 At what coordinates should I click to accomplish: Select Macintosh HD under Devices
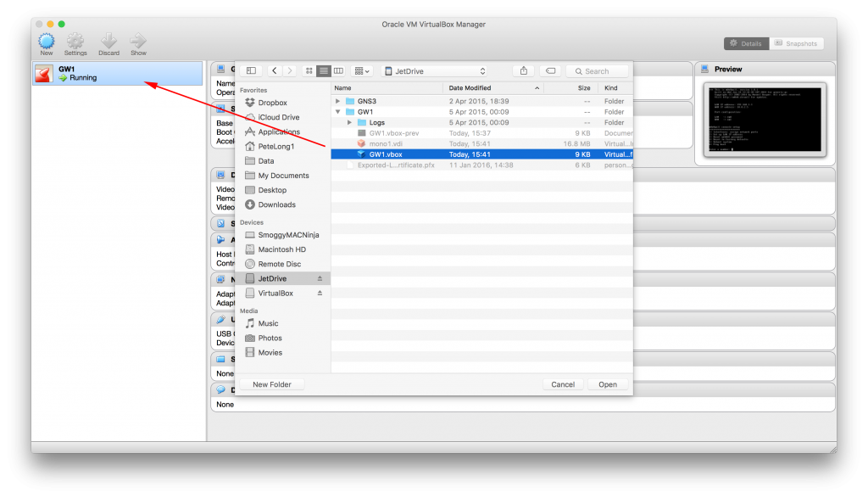click(281, 249)
